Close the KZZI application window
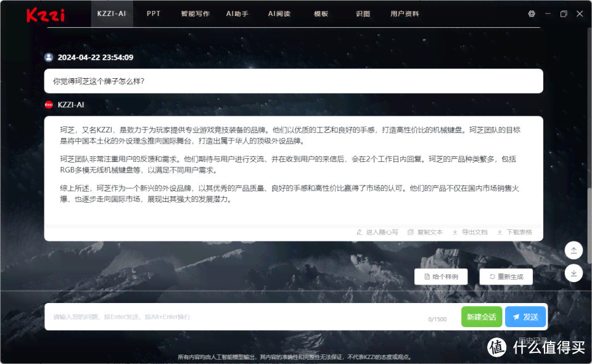The image size is (592, 364). pos(580,14)
